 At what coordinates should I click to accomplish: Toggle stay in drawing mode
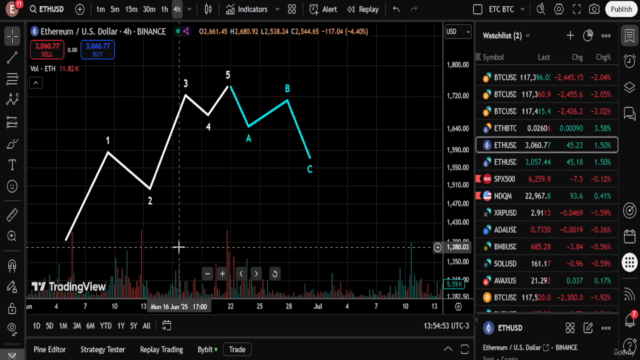click(12, 287)
